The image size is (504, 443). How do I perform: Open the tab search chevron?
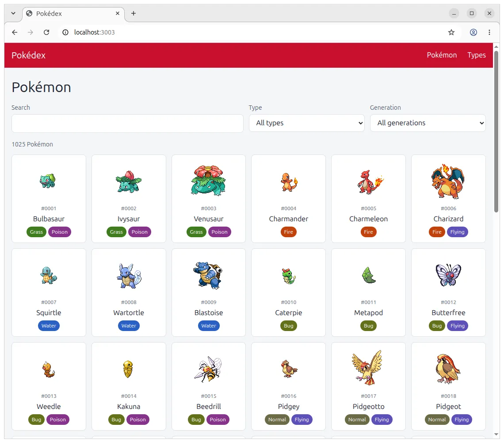point(13,13)
